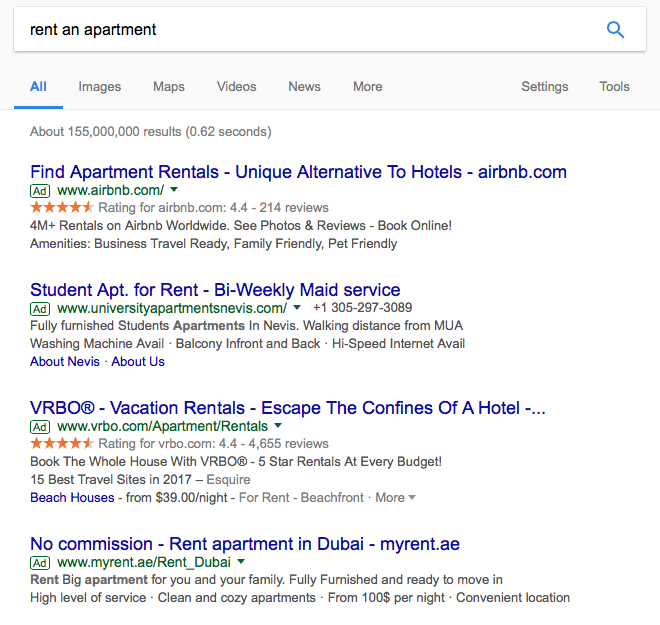The image size is (660, 625).
Task: Click the airbnb.com star rating
Action: point(62,207)
